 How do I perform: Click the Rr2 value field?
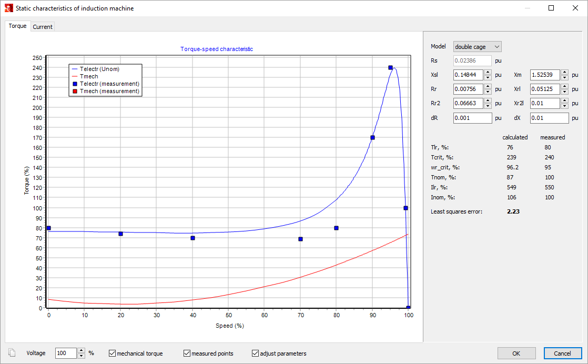[468, 103]
